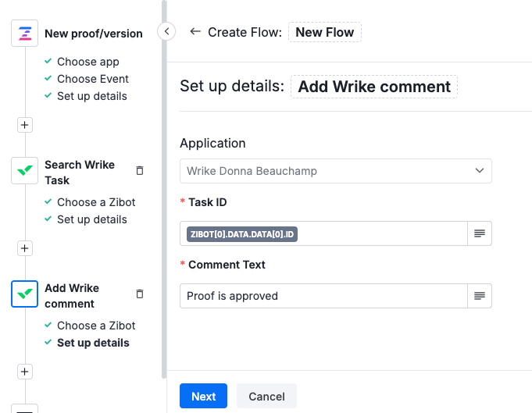Screen dimensions: 532x413
Task: Click the sidebar vertical scrollbar
Action: click(164, 189)
